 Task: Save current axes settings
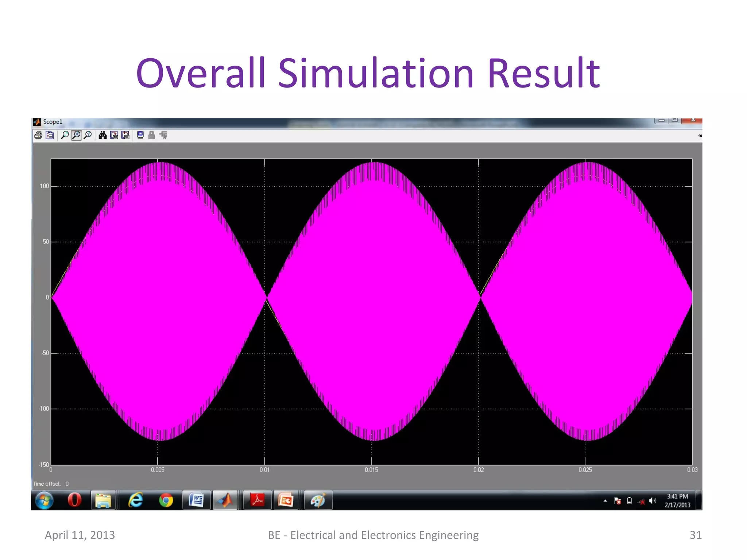point(114,136)
